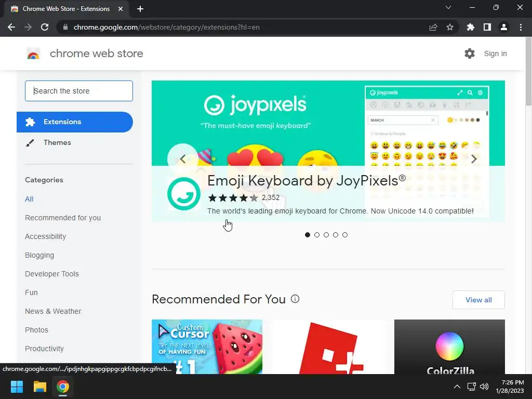Bookmark this tab with star icon
This screenshot has width=532, height=399.
point(450,27)
